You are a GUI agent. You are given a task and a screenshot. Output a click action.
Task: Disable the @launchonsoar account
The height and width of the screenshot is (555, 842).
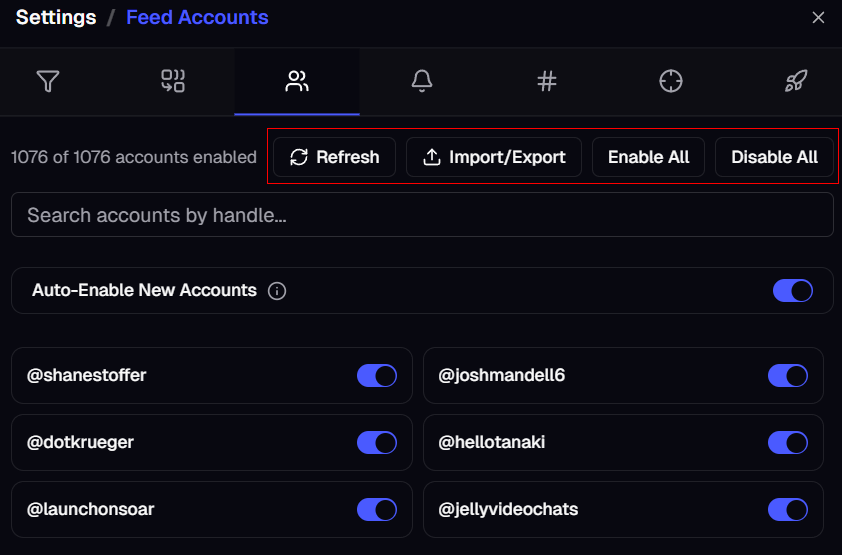tap(377, 510)
